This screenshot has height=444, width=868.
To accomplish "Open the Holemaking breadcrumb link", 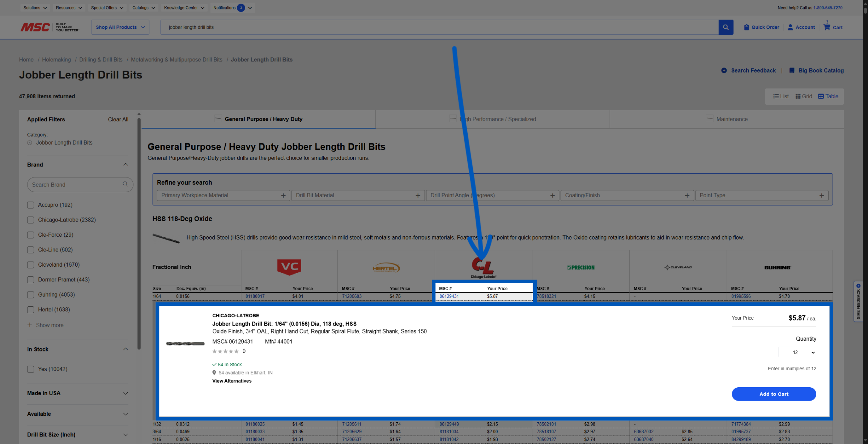I will pos(56,60).
